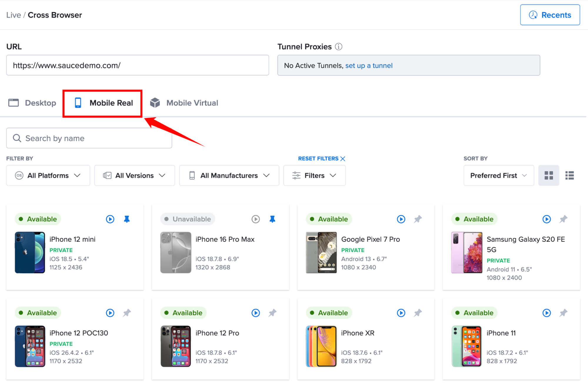Click the Available badge on iPhone 12 mini

click(38, 219)
